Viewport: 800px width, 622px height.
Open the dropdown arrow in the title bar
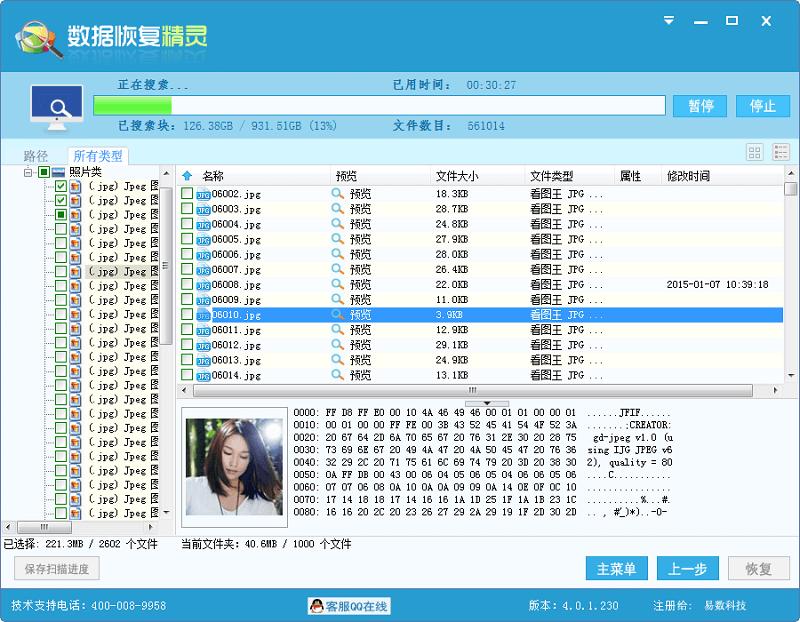[667, 18]
